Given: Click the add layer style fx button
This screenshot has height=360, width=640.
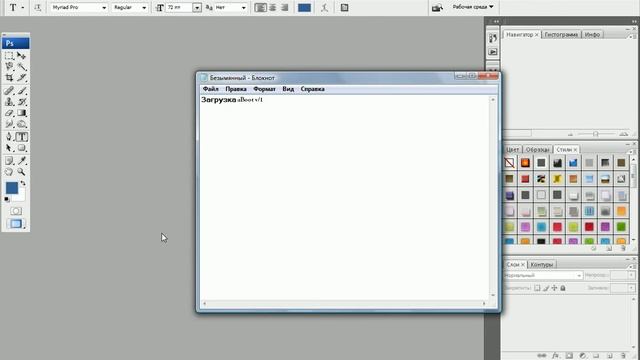Looking at the screenshot, I should coord(555,356).
